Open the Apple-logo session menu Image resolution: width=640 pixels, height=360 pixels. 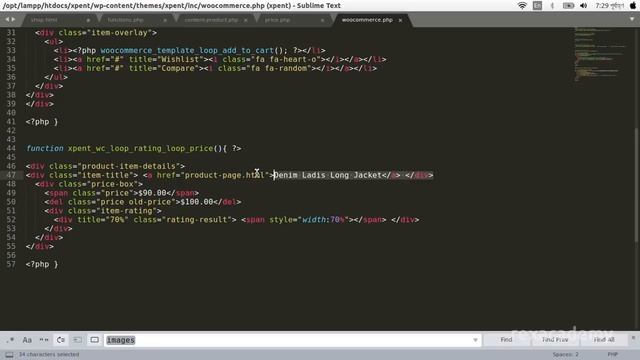point(633,5)
